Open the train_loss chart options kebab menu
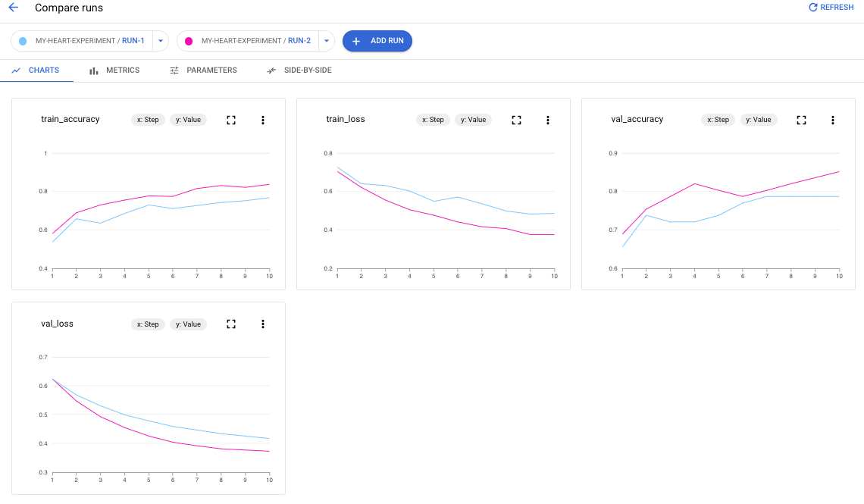Image resolution: width=864 pixels, height=504 pixels. tap(547, 120)
